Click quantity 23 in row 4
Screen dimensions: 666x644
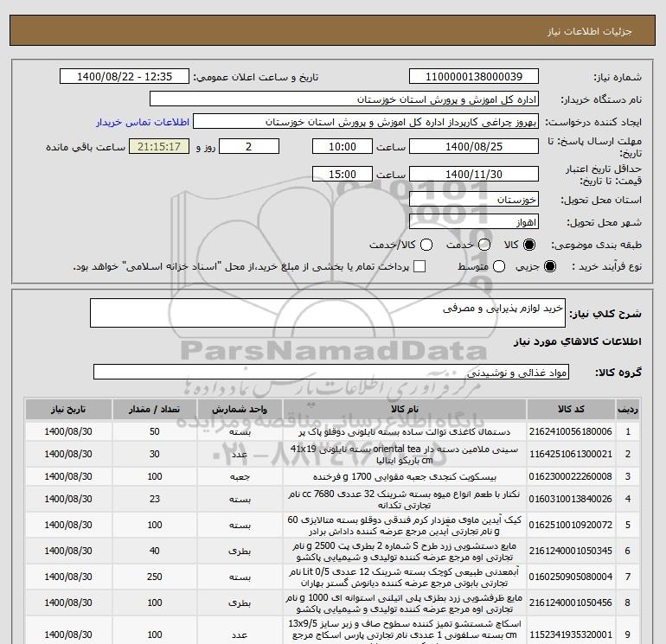pyautogui.click(x=155, y=500)
